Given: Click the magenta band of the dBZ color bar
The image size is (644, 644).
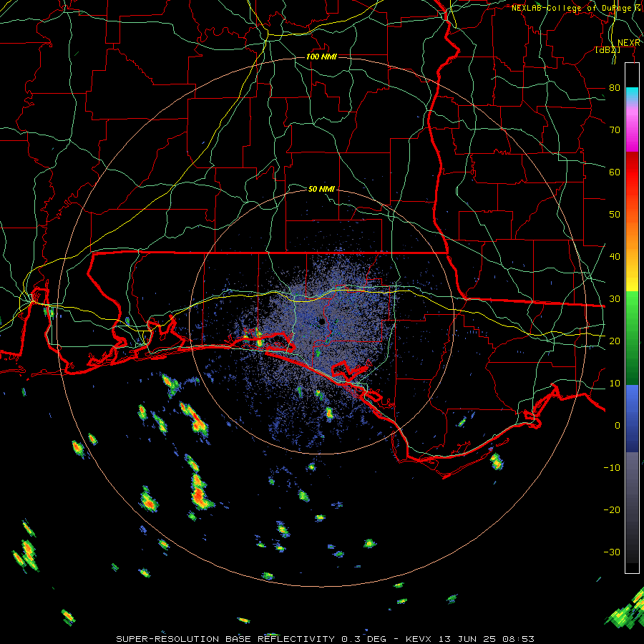Looking at the screenshot, I should point(632,132).
